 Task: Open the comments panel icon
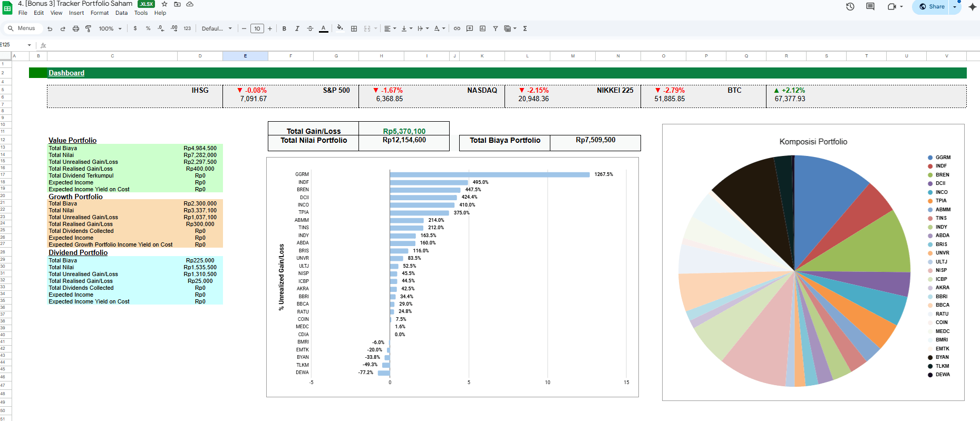coord(870,7)
